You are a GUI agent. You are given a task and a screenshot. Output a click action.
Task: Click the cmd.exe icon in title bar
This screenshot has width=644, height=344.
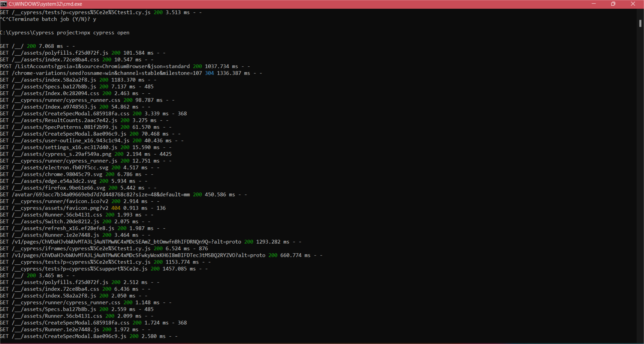click(4, 4)
